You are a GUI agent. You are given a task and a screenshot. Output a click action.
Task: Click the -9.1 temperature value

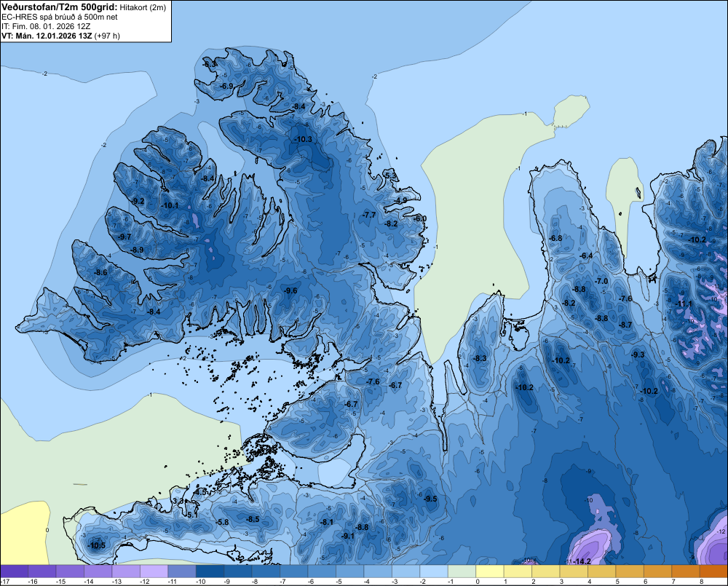348,536
